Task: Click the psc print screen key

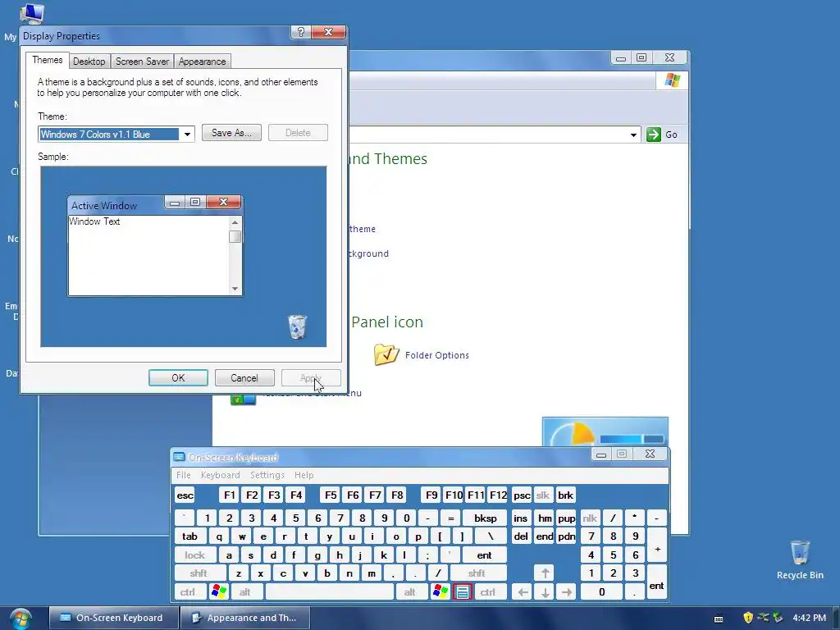Action: pos(521,495)
